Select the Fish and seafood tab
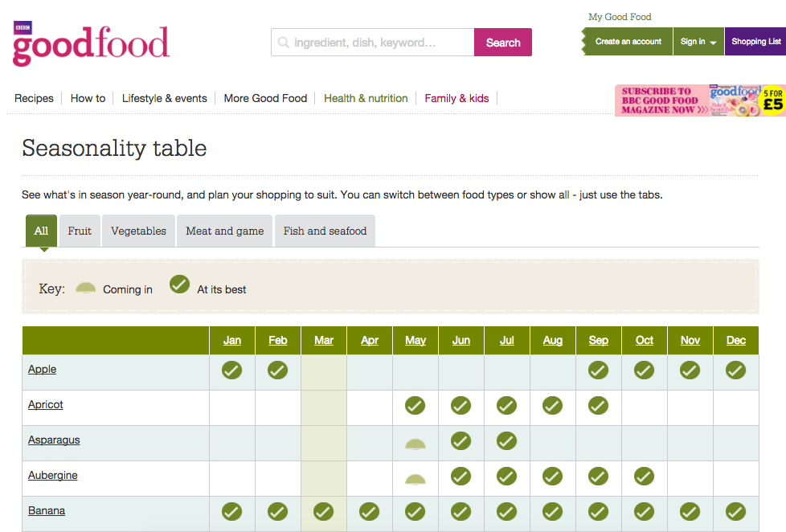786x532 pixels. click(325, 231)
